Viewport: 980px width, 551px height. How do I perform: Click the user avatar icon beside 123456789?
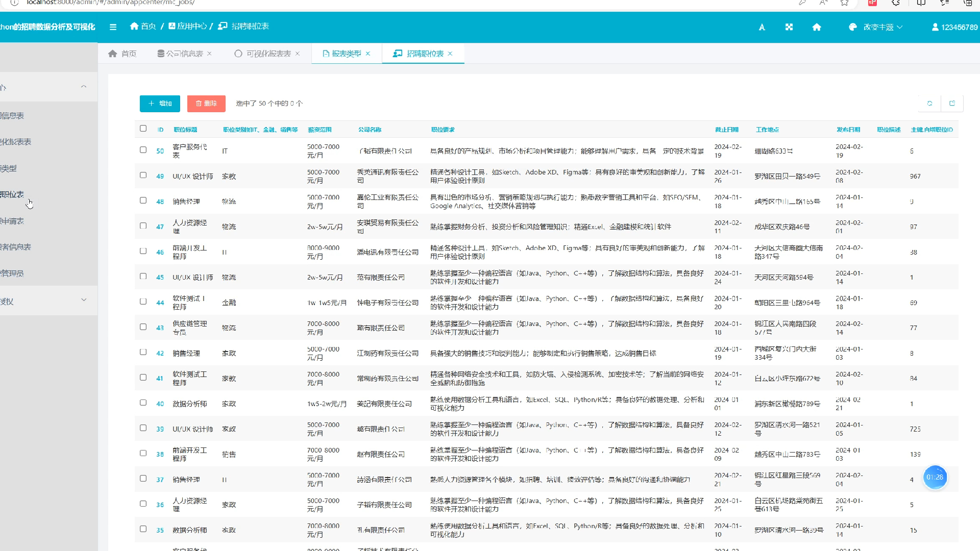coord(935,27)
